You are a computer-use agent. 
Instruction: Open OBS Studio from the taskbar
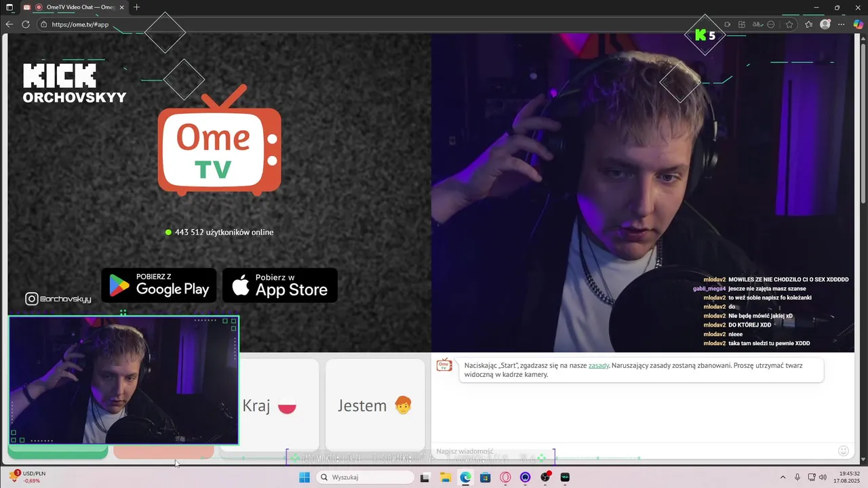[x=546, y=478]
